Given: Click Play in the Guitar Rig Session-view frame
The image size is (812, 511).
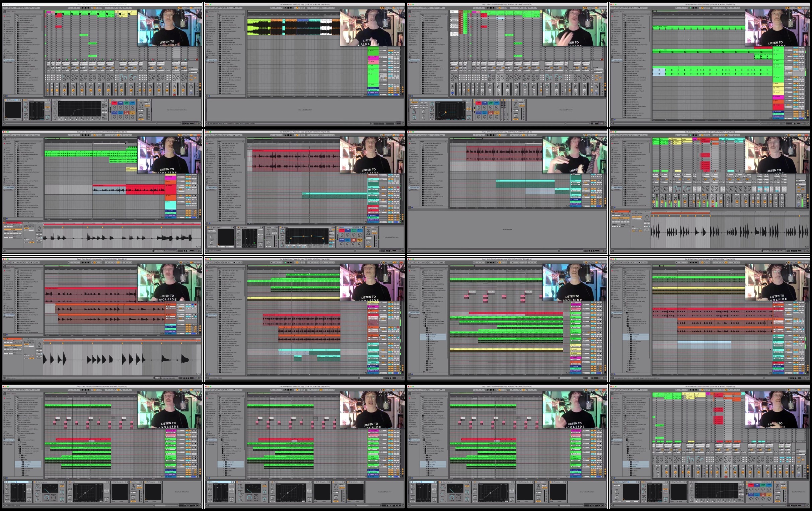Looking at the screenshot, I should (x=691, y=390).
